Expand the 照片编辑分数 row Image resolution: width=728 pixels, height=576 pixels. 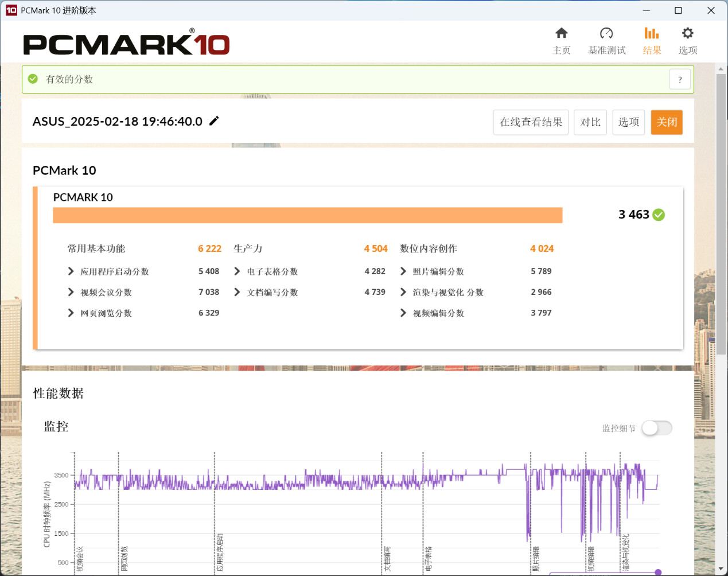click(403, 271)
